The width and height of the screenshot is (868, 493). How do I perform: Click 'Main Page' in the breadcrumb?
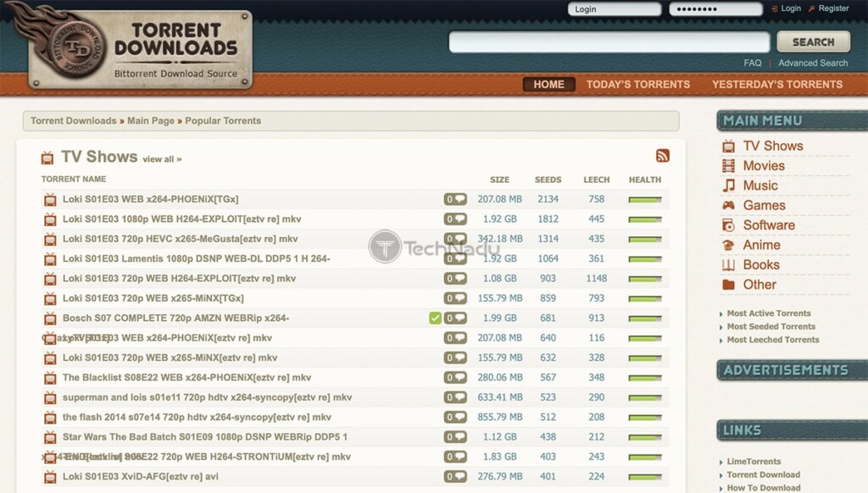pos(151,120)
